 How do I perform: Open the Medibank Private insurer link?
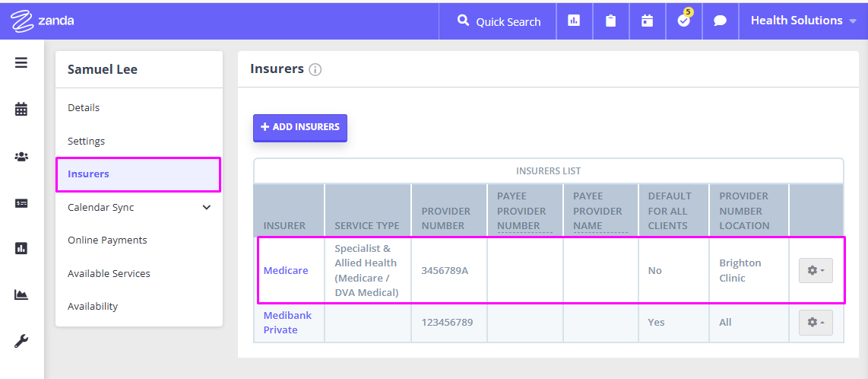click(x=287, y=323)
